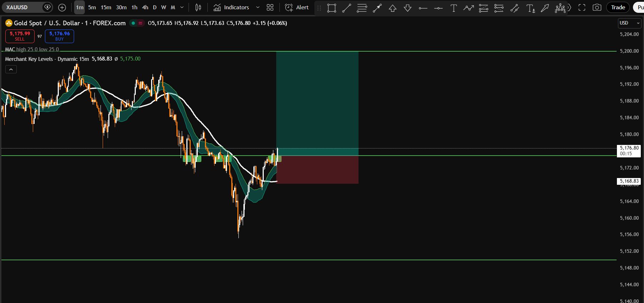644x303 pixels.
Task: Switch to the 5m timeframe
Action: click(92, 7)
